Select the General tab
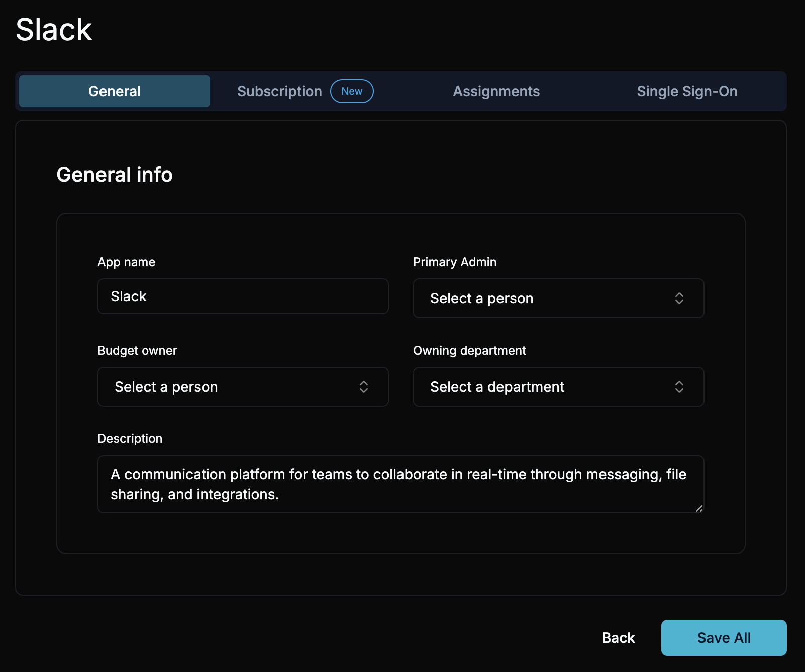This screenshot has height=672, width=805. click(114, 91)
